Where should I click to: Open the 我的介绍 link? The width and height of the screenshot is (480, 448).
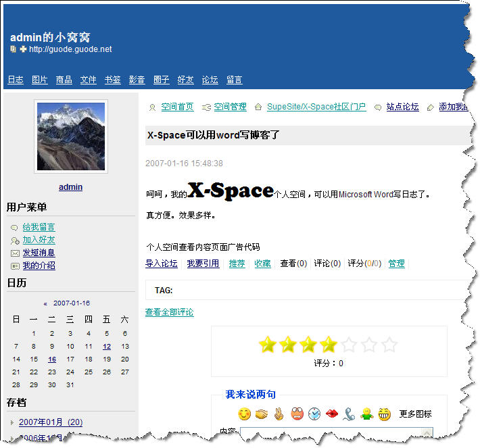pos(39,266)
